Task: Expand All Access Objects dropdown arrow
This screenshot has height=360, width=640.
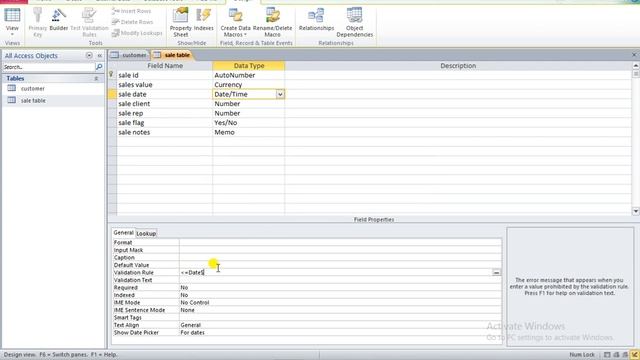Action: (x=89, y=56)
